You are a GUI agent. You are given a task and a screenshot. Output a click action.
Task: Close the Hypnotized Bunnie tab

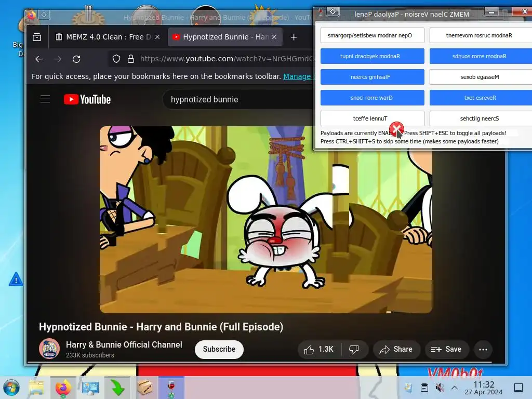click(x=274, y=37)
